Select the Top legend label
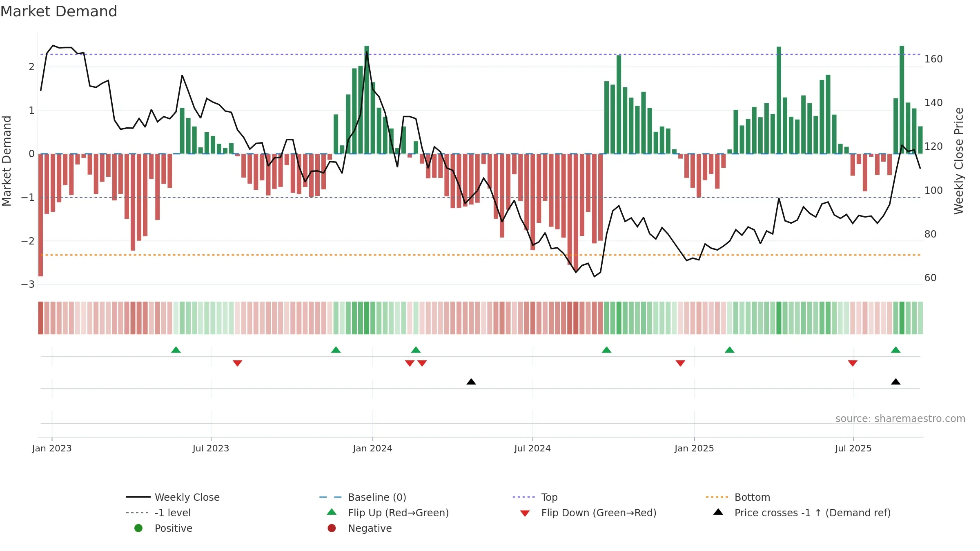This screenshot has height=551, width=980. pyautogui.click(x=549, y=497)
